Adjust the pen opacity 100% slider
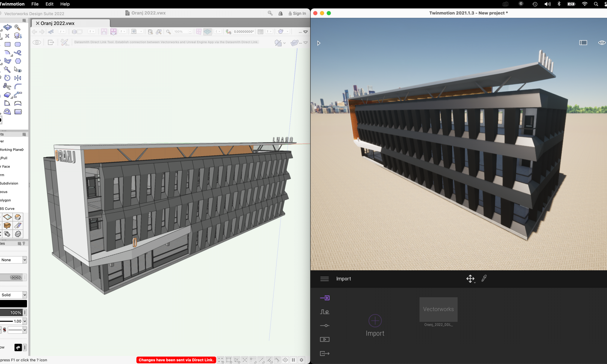Screen dimensions: 607x364 pos(11,312)
